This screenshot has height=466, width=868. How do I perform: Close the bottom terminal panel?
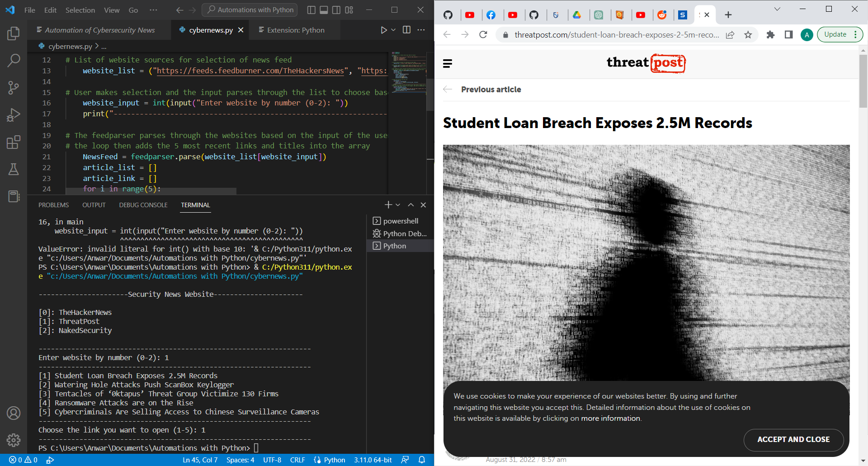tap(423, 205)
